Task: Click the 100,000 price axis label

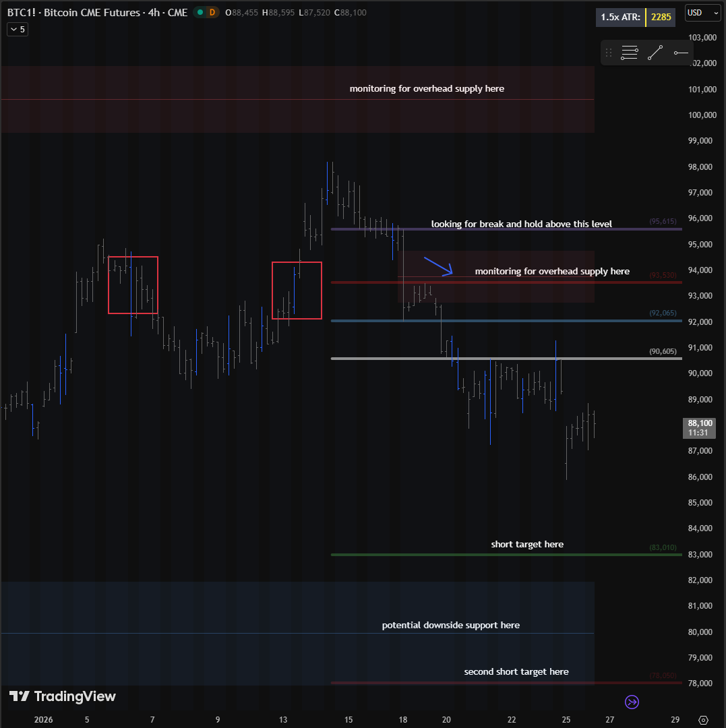Action: click(702, 115)
